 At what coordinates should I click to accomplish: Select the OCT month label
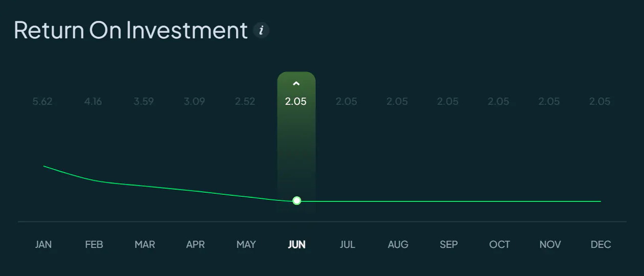point(500,244)
